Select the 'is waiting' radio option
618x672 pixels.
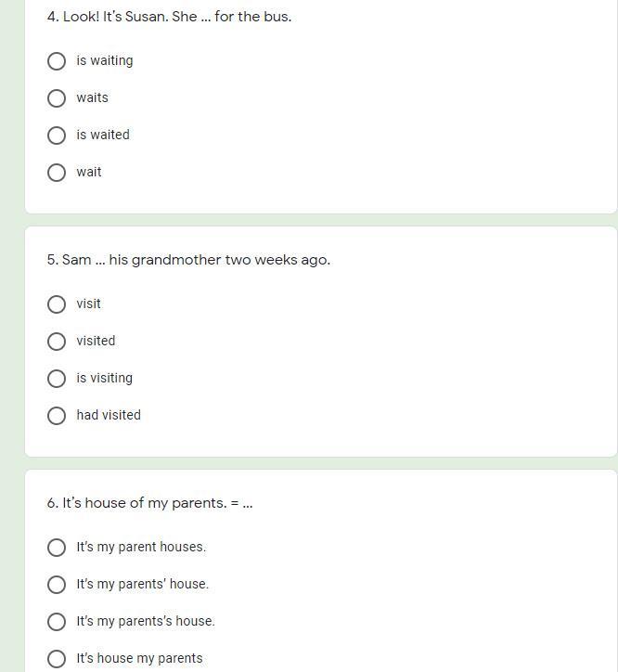click(x=57, y=61)
